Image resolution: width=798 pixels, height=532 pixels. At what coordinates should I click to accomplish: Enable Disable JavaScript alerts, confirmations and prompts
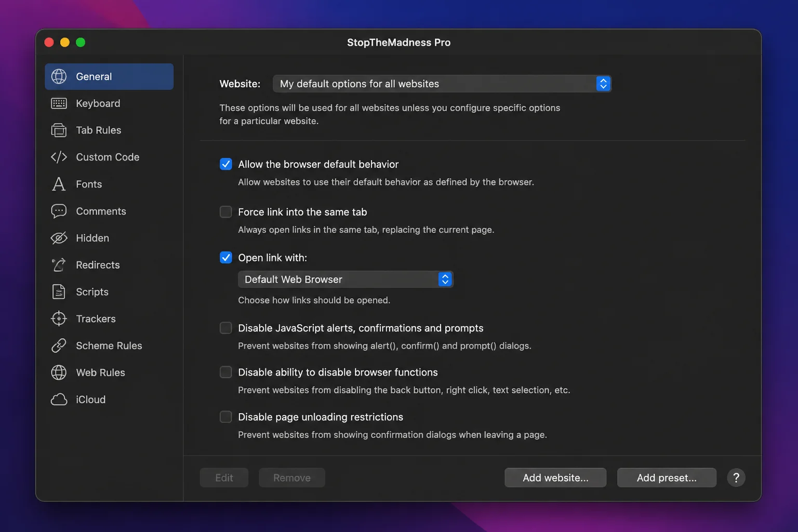226,328
